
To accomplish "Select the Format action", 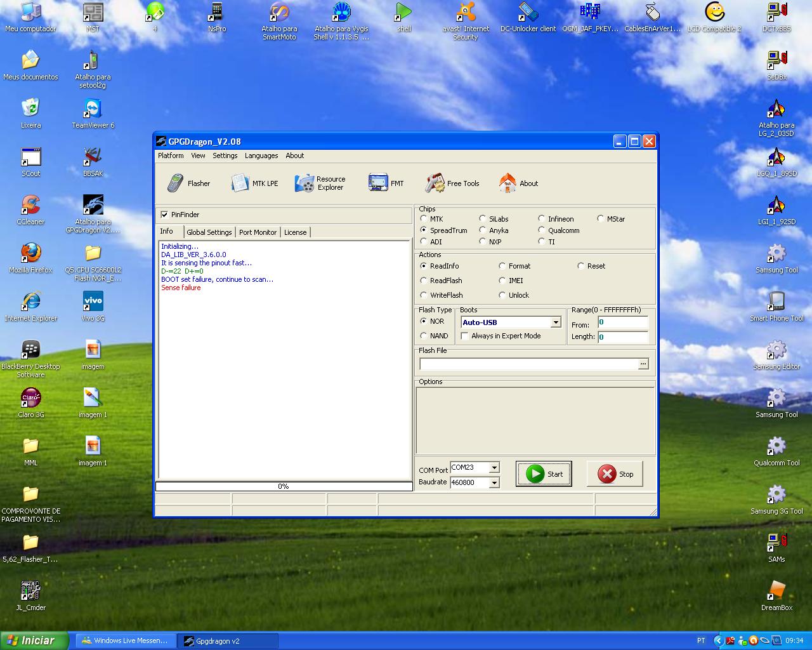I will click(x=502, y=266).
